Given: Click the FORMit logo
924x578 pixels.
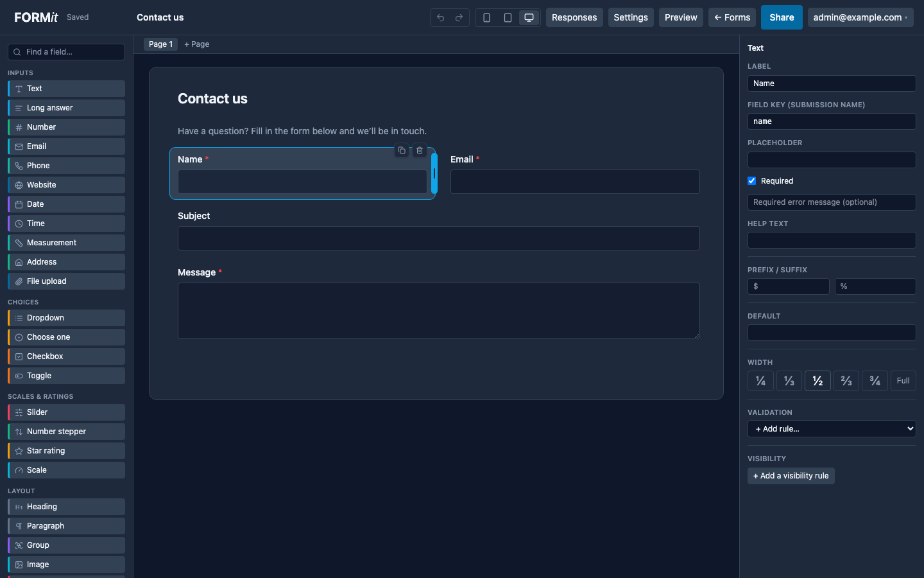Looking at the screenshot, I should point(36,17).
